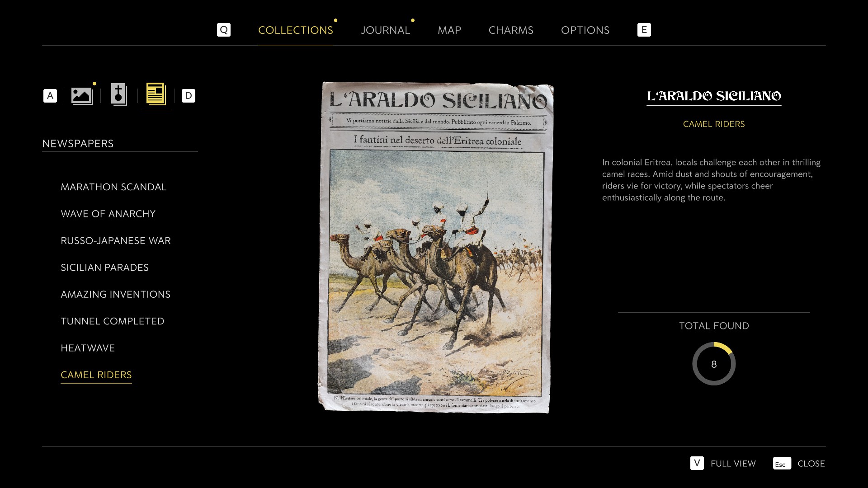
Task: Click the Close button label
Action: [811, 464]
